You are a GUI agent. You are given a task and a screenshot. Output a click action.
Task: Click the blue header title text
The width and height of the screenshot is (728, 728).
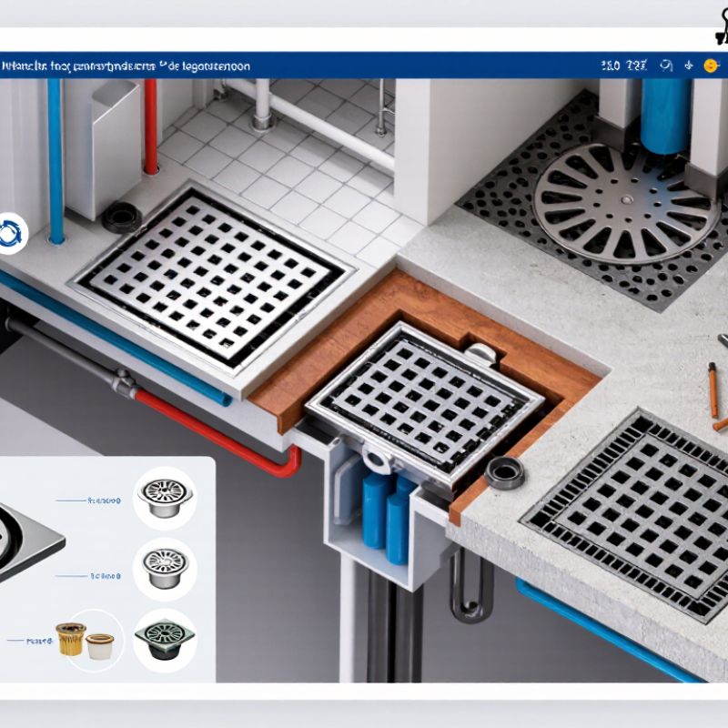tap(126, 66)
